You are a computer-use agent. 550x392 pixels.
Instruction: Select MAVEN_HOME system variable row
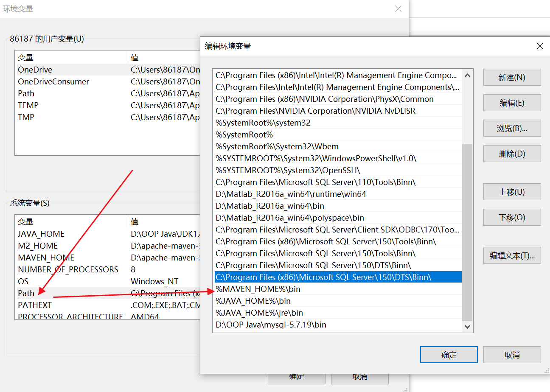pos(108,258)
